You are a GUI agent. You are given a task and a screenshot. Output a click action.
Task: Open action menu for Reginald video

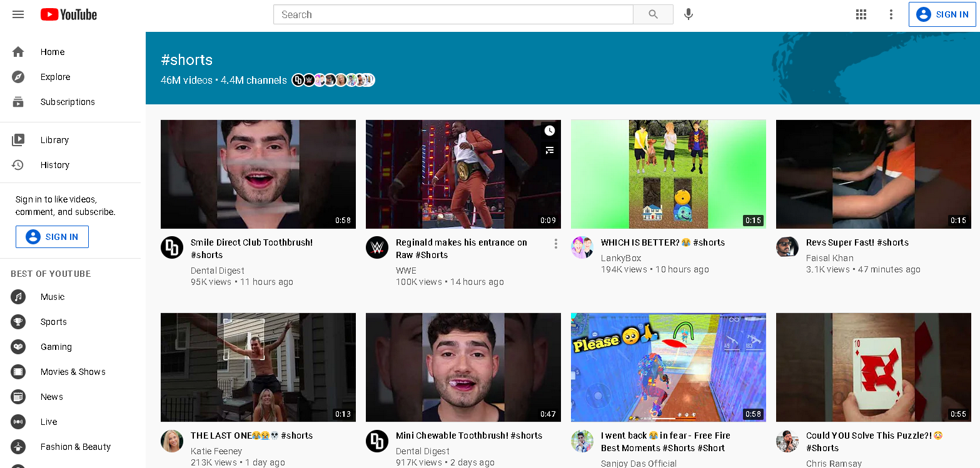(555, 244)
